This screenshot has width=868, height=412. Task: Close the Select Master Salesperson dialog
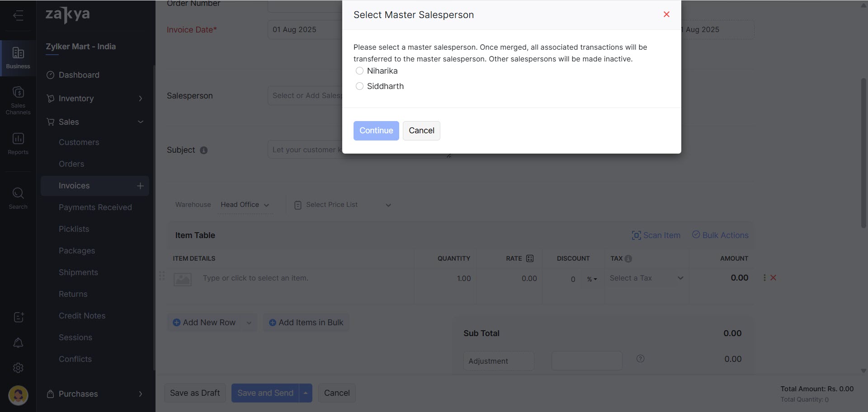(x=666, y=14)
